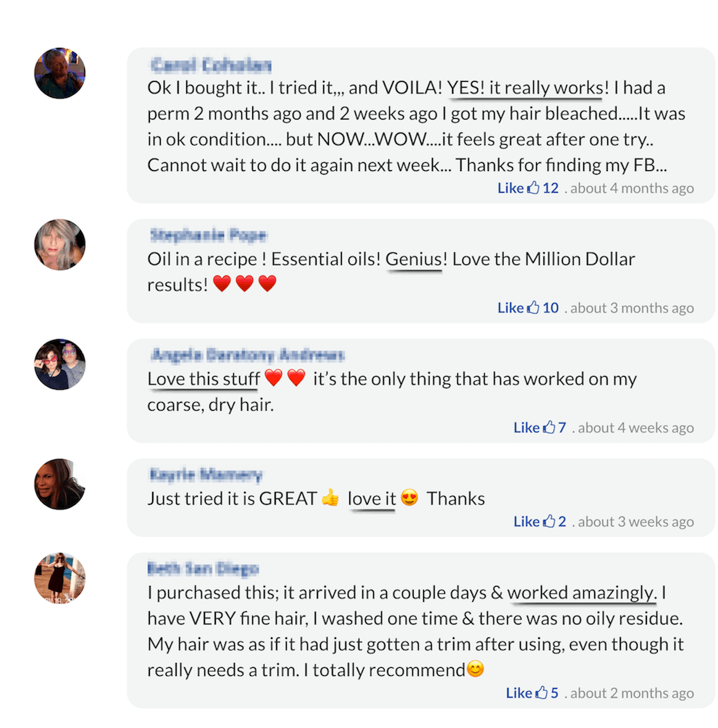
Task: Click "about 2 months ago" timestamp
Action: 632,693
